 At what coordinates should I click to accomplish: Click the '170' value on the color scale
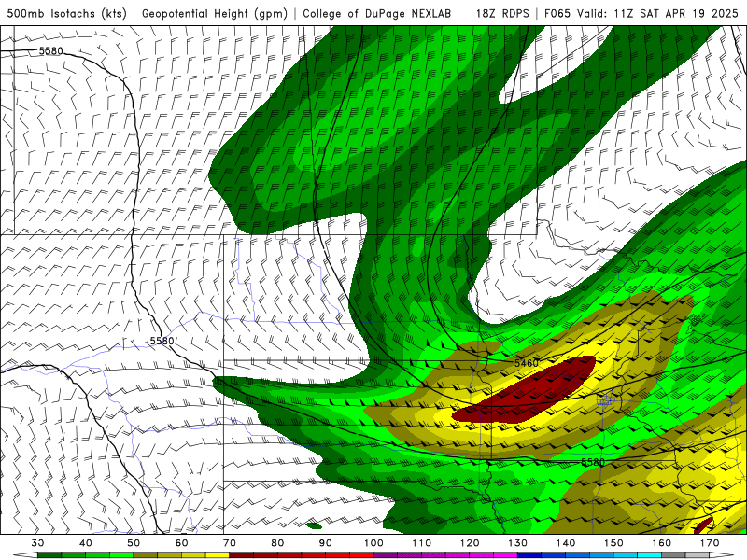coord(710,543)
